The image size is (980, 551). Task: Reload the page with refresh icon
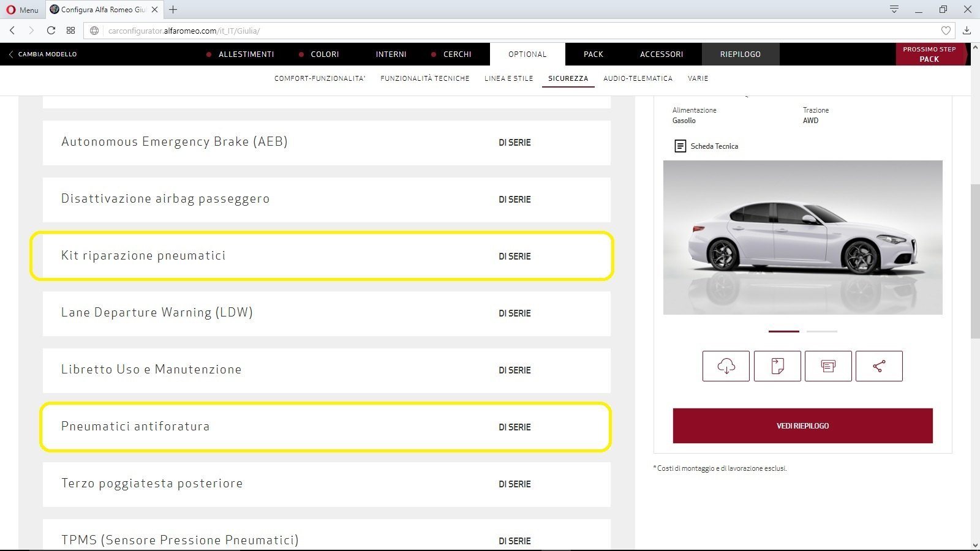(x=51, y=31)
